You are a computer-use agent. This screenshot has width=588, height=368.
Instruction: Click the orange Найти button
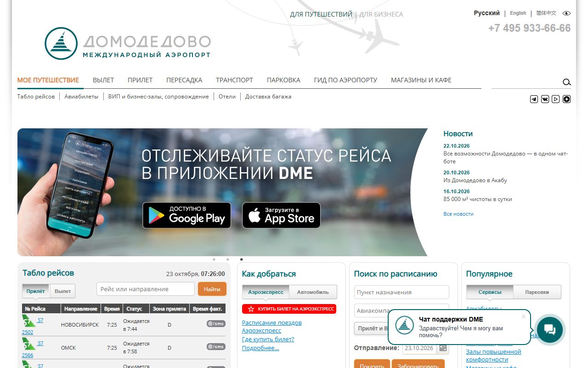[212, 289]
